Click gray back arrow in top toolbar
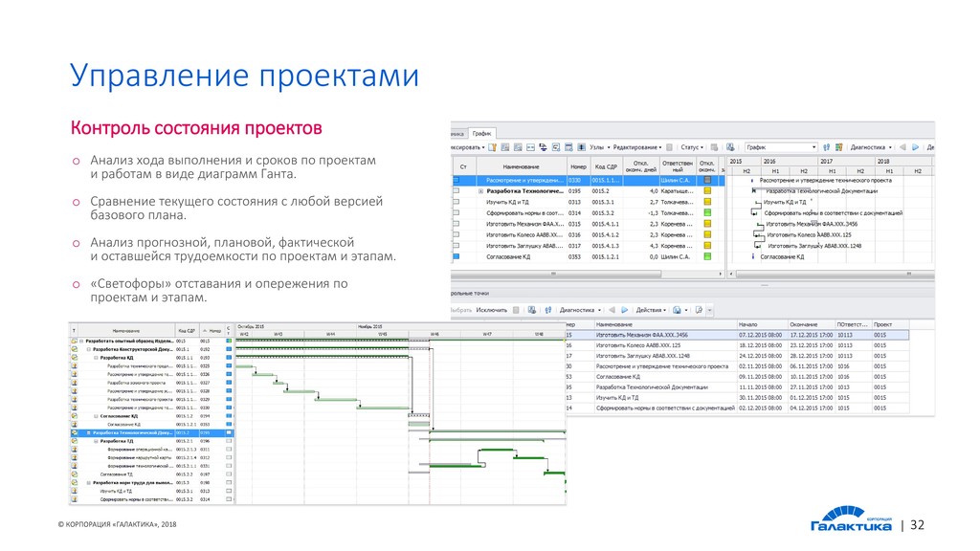This screenshot has width=980, height=551. click(902, 147)
